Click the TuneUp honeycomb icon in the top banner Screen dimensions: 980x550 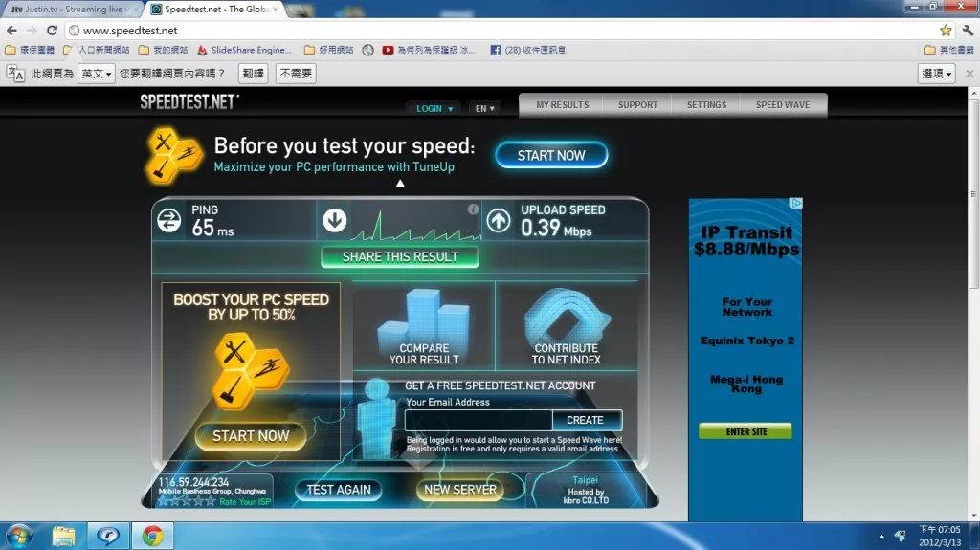point(174,155)
